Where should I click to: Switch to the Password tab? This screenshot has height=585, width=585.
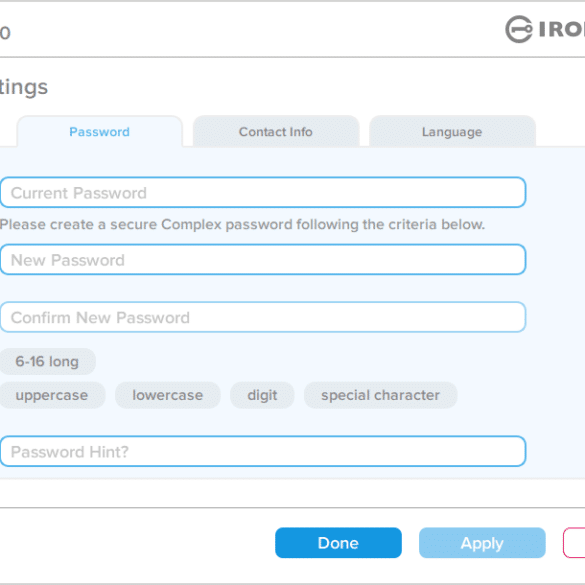coord(100,131)
